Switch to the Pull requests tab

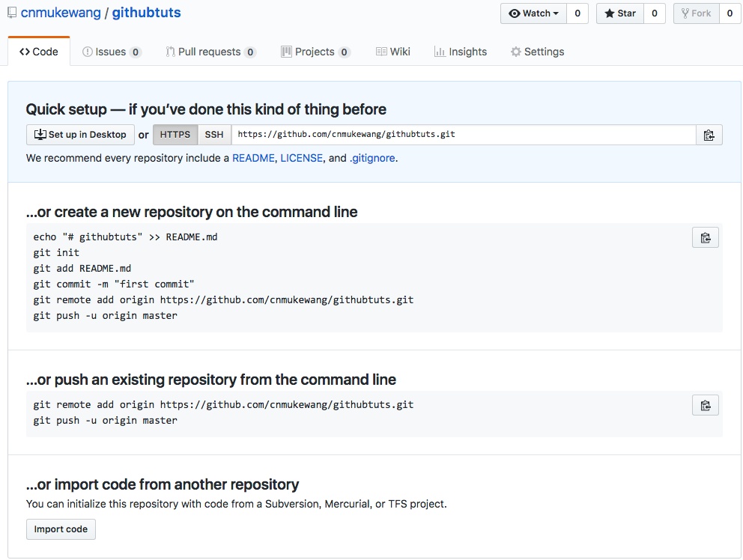(x=209, y=52)
